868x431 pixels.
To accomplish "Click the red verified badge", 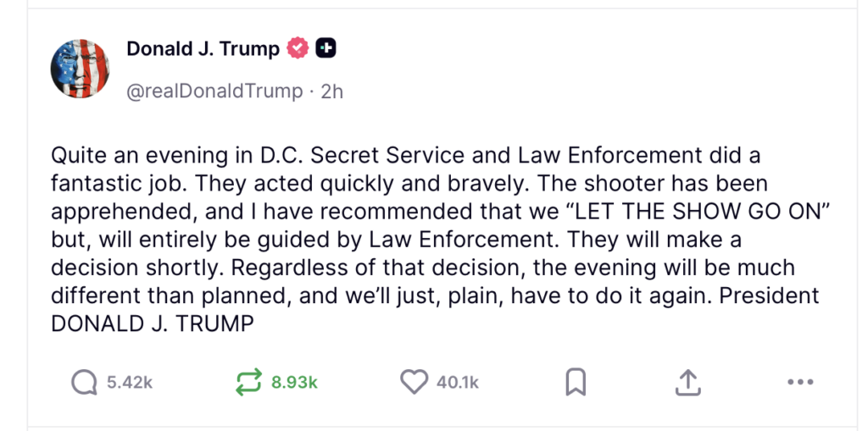I will pos(298,49).
